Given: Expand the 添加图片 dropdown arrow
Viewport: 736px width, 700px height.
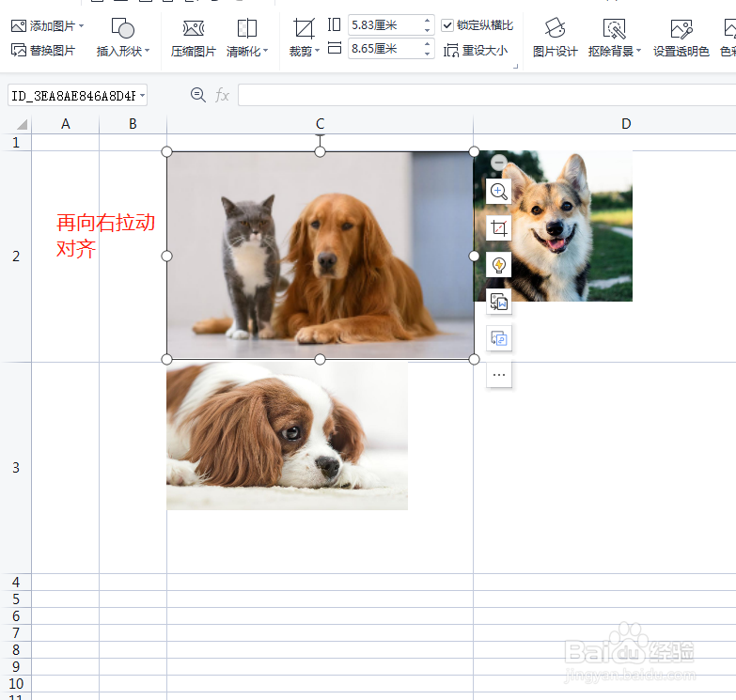Looking at the screenshot, I should [x=82, y=25].
